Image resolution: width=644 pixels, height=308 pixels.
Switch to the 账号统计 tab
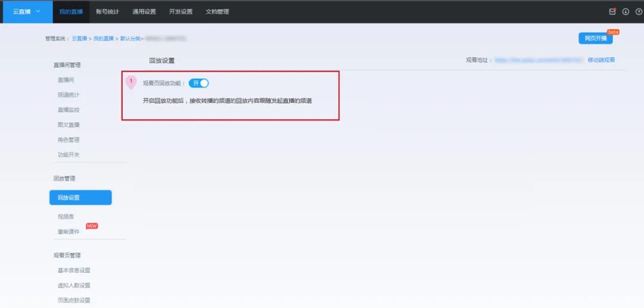tap(107, 11)
